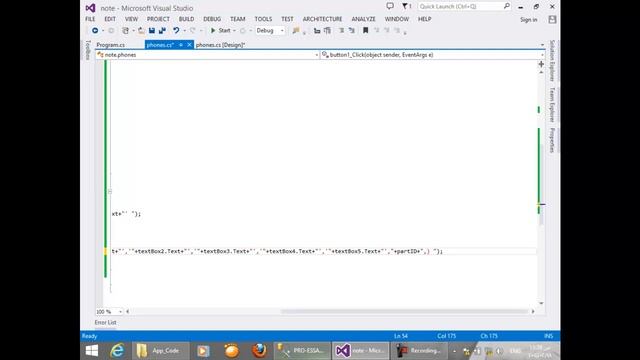
Task: Open the ANALYZE menu
Action: coord(363,19)
